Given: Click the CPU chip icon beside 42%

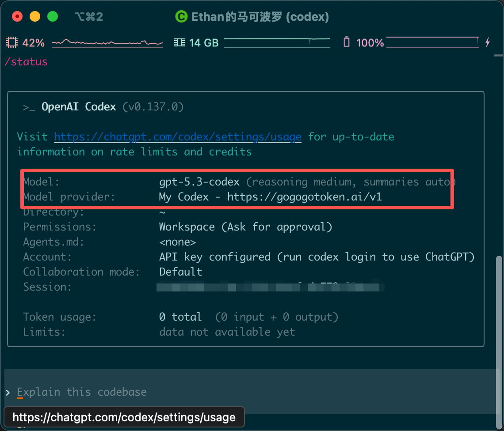Looking at the screenshot, I should tap(12, 42).
